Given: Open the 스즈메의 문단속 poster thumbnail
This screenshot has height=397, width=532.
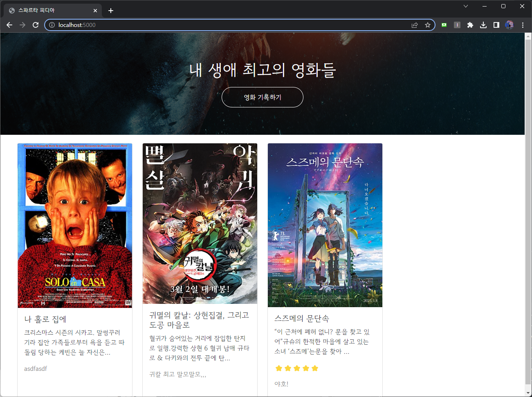Looking at the screenshot, I should 325,225.
